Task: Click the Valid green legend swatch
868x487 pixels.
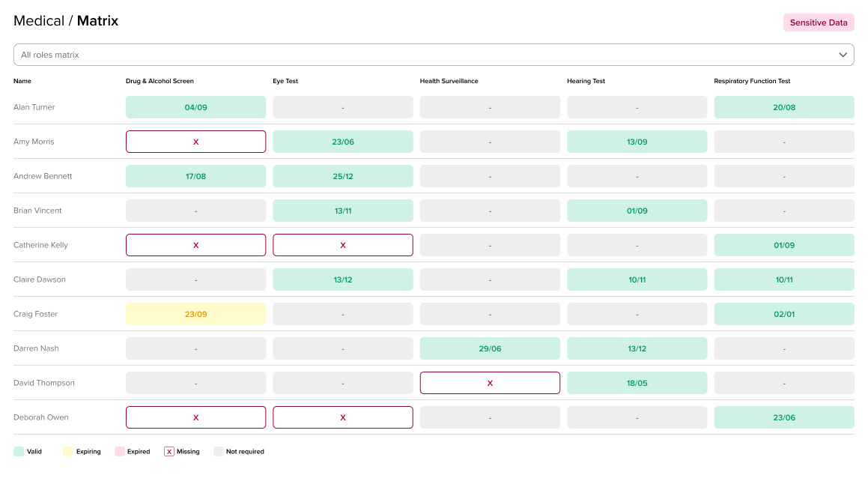Action: click(19, 452)
